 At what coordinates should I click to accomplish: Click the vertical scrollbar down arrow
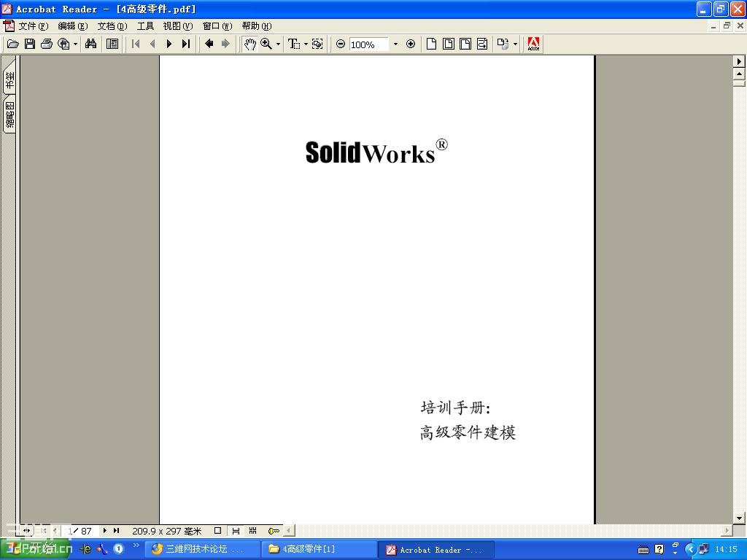pos(739,518)
